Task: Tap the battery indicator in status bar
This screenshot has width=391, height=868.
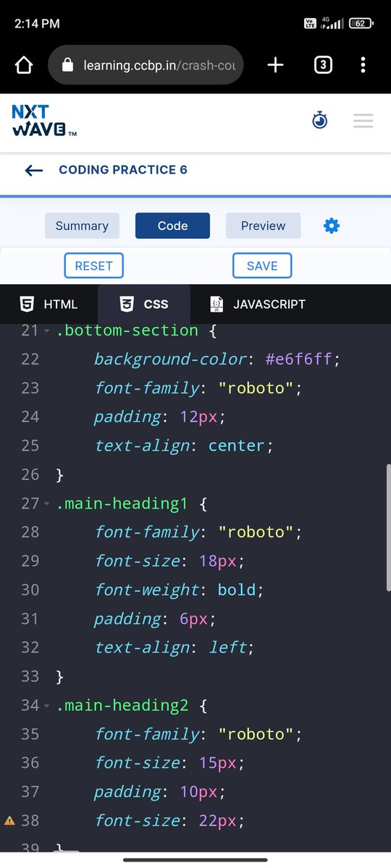Action: point(361,23)
